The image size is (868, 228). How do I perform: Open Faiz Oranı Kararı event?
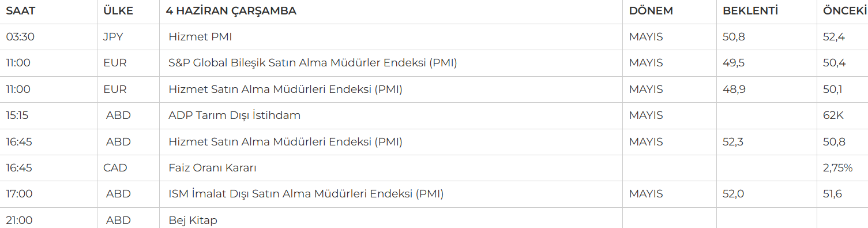[212, 168]
